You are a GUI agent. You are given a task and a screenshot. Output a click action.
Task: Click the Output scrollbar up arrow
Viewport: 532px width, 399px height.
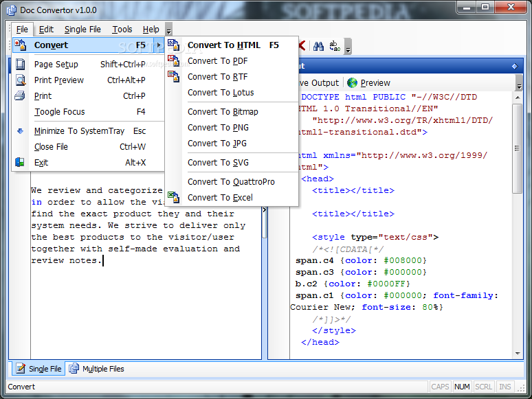(x=518, y=98)
